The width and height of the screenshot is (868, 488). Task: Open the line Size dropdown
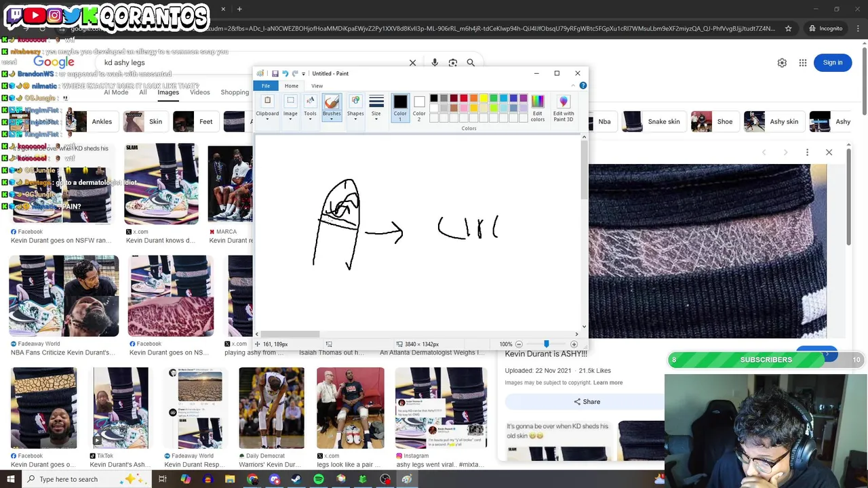pos(376,108)
